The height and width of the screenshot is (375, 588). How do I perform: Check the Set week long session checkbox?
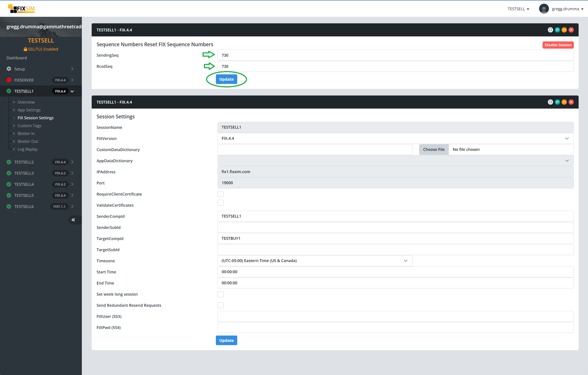220,294
